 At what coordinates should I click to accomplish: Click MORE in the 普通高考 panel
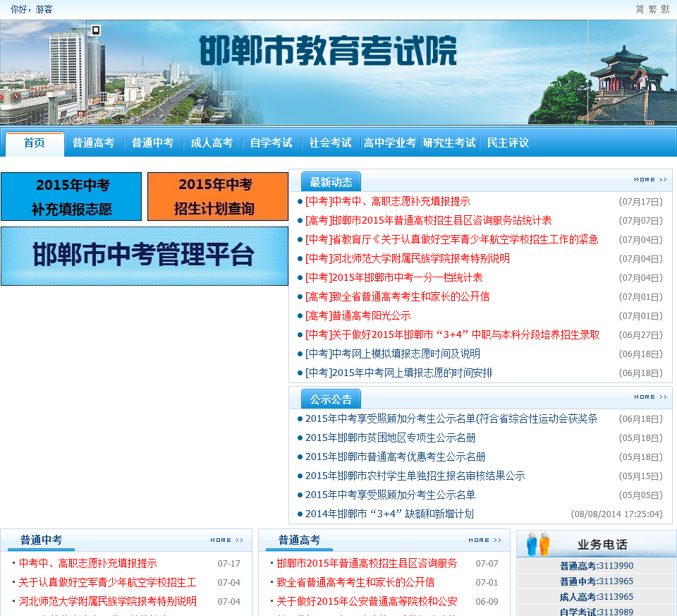[x=485, y=540]
